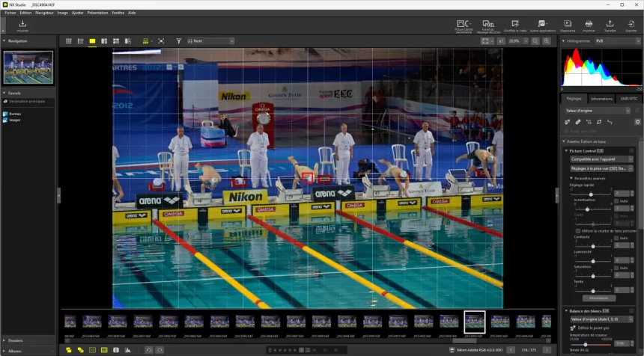Viewport: 644px width, 356px height.
Task: Open the Nom sort order dropdown
Action: 210,41
